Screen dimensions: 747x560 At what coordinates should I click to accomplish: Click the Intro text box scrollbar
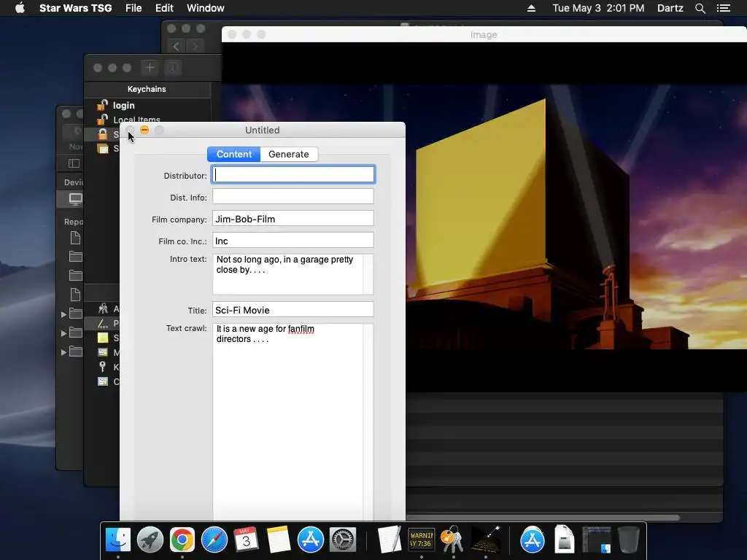click(368, 274)
